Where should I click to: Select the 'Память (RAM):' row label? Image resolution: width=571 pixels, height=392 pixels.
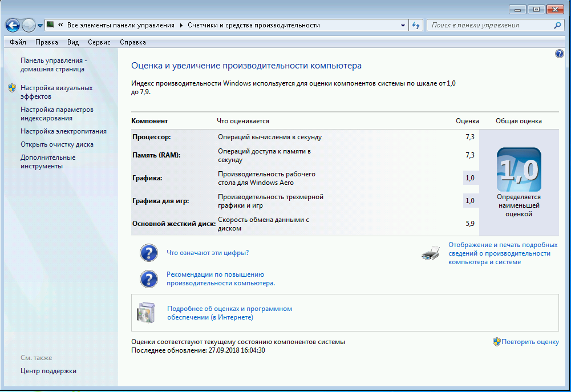pyautogui.click(x=156, y=155)
